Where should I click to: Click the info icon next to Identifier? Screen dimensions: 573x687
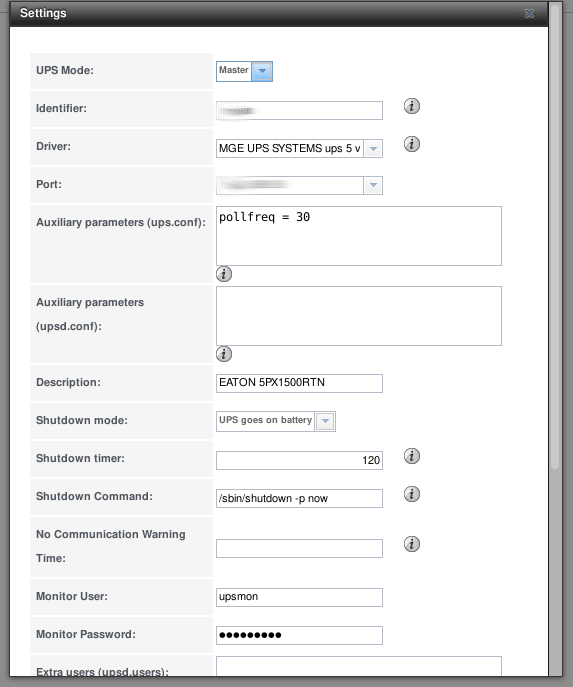pyautogui.click(x=411, y=106)
